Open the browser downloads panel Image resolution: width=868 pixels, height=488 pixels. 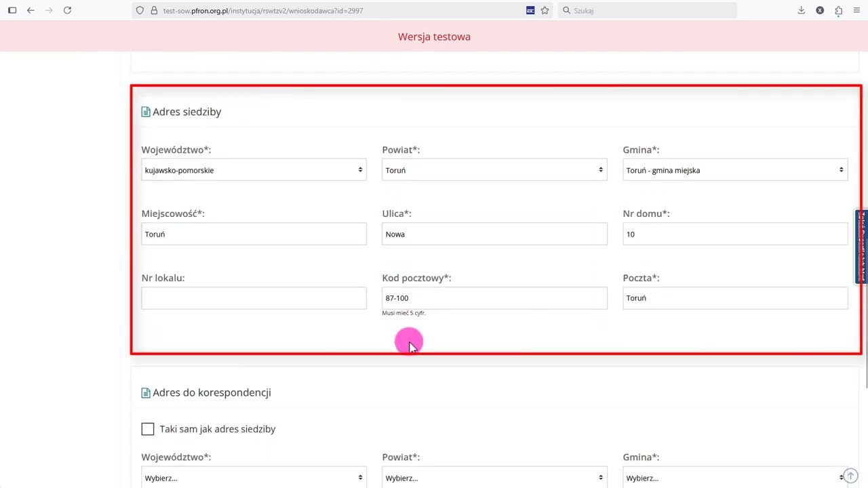(x=802, y=10)
